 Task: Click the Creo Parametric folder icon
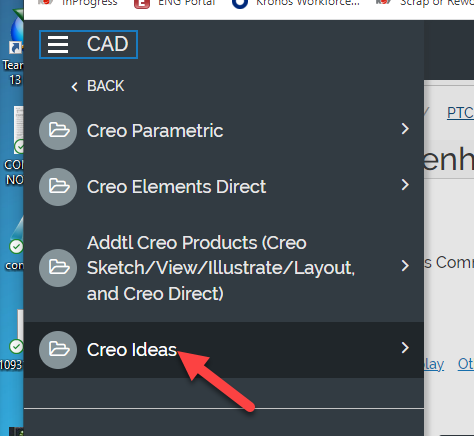[x=58, y=131]
